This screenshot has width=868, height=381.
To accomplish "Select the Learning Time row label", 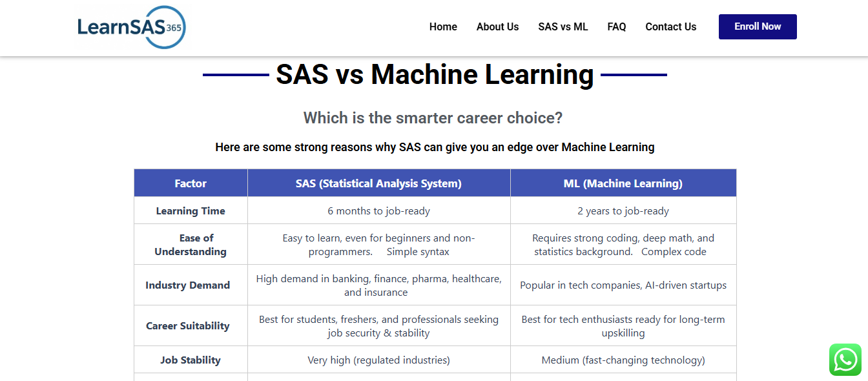I will (191, 211).
